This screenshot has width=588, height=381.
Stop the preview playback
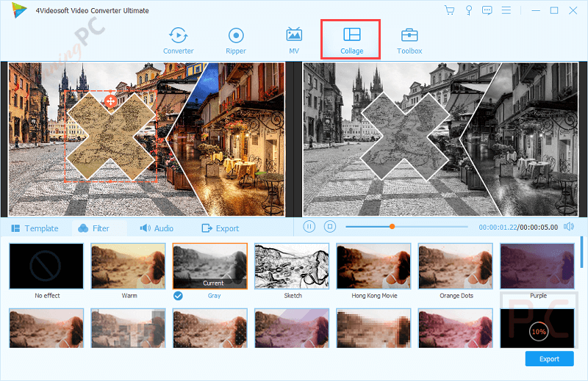330,227
